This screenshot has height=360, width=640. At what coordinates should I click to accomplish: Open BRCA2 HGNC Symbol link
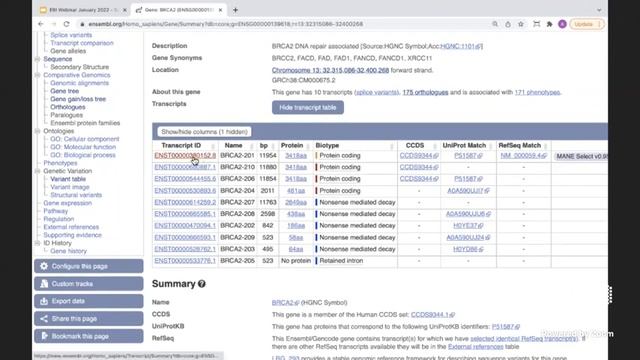click(285, 302)
